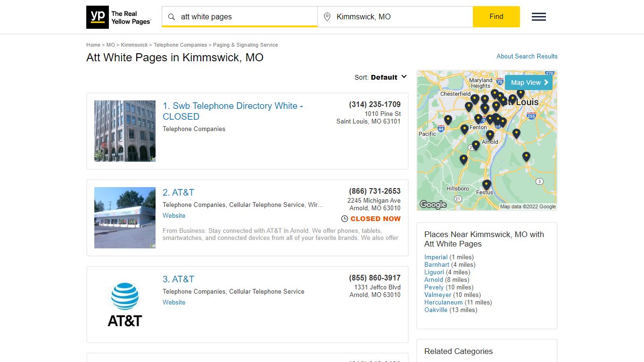Go to MO breadcrumb
Image resolution: width=644 pixels, height=362 pixels.
pos(111,45)
